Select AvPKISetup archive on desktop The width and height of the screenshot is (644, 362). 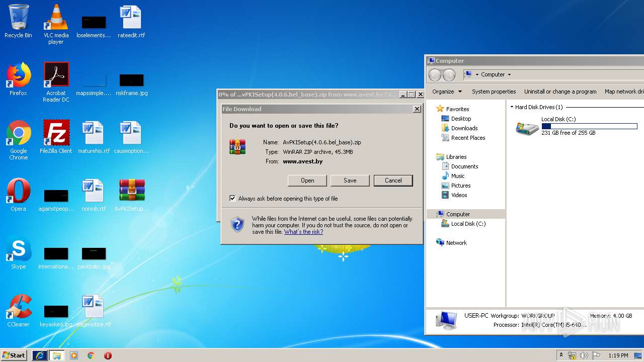click(131, 195)
